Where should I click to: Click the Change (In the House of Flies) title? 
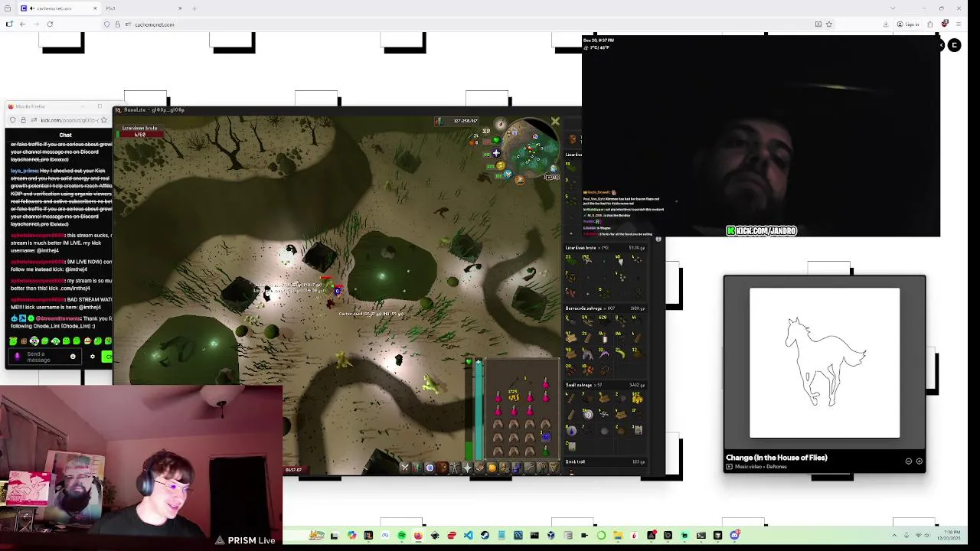[x=776, y=458]
